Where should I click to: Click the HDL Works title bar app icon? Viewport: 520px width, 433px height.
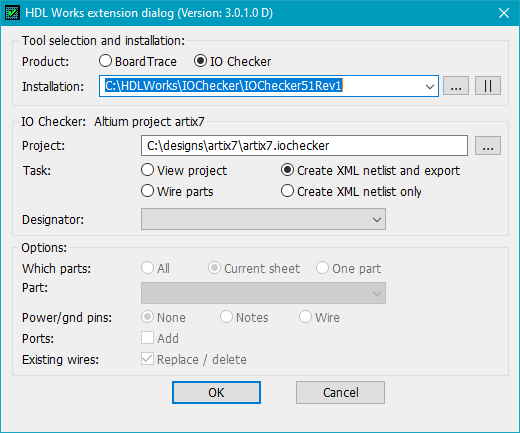pyautogui.click(x=12, y=13)
